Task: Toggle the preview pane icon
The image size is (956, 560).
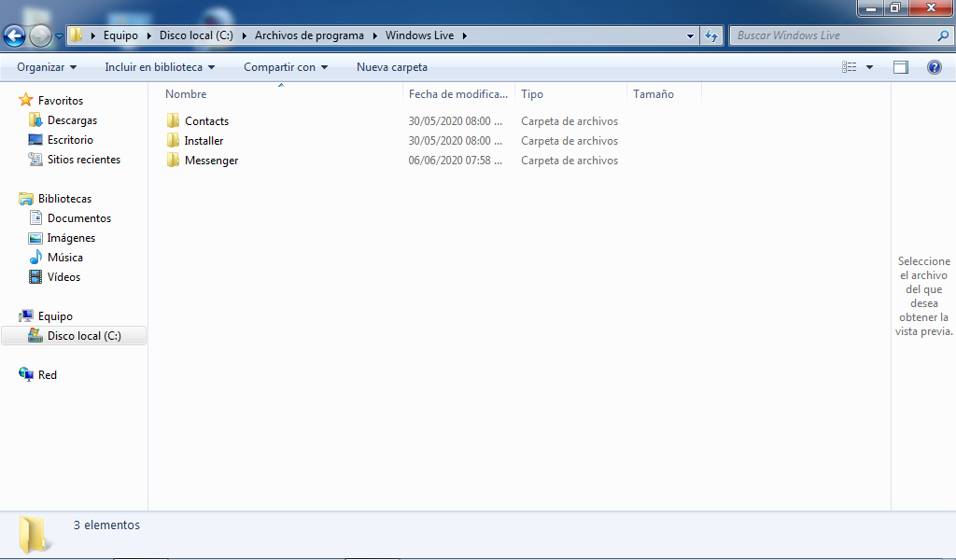Action: [901, 67]
